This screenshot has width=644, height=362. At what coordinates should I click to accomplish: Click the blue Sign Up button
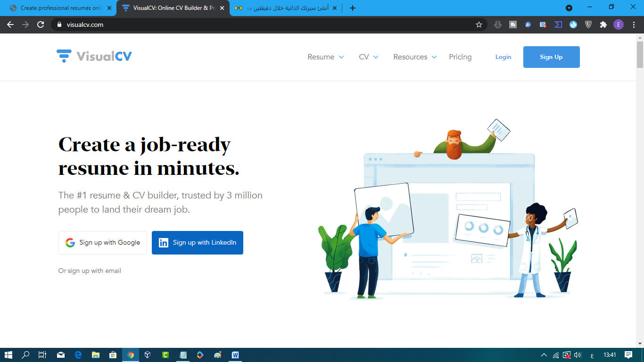click(552, 57)
